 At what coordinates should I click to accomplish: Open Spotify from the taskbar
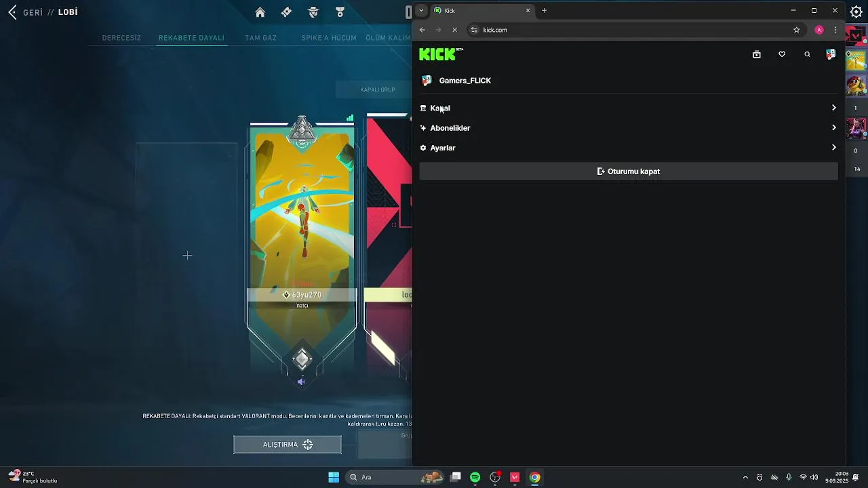pos(475,477)
